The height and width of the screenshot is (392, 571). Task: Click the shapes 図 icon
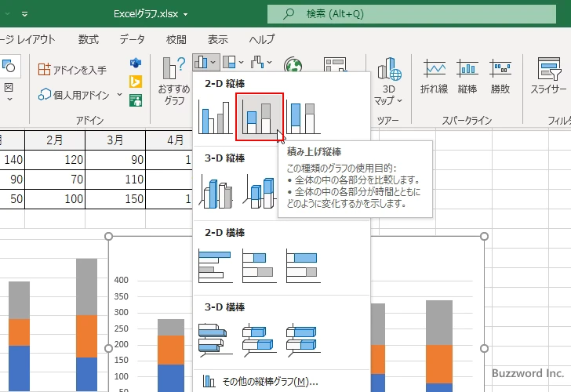click(x=9, y=66)
